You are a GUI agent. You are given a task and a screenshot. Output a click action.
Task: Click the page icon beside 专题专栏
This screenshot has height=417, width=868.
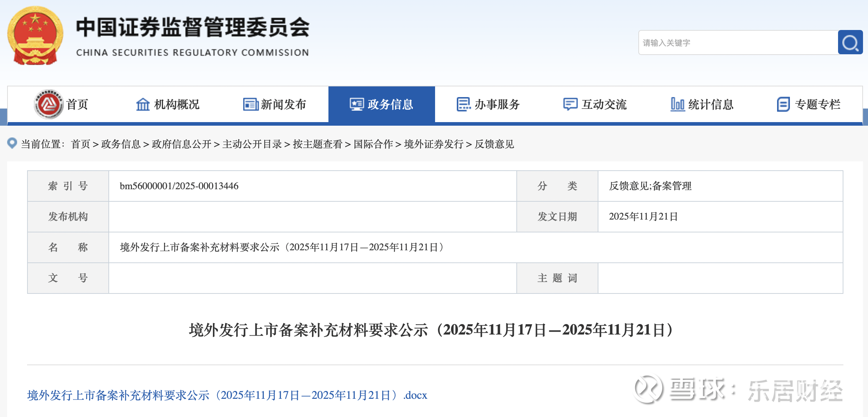click(x=783, y=104)
